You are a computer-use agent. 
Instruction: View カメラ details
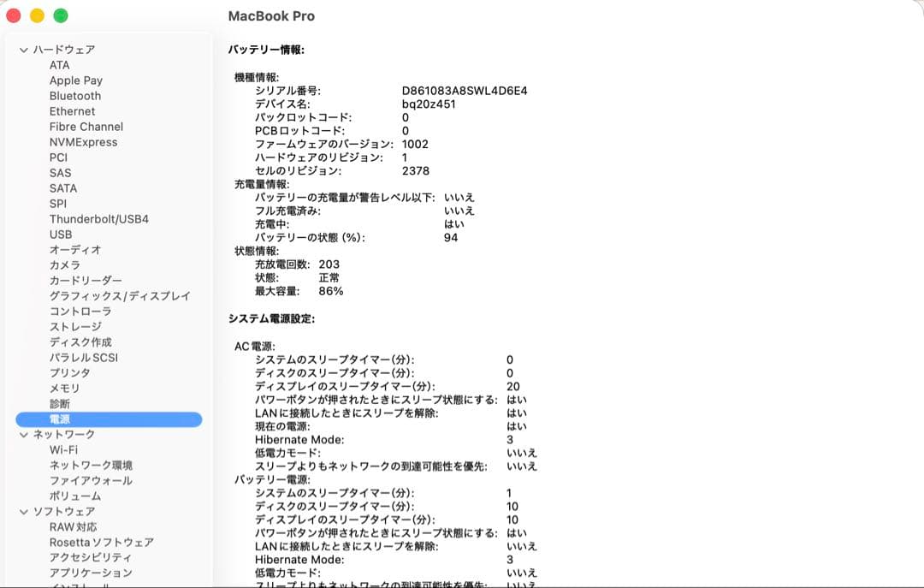(x=66, y=265)
